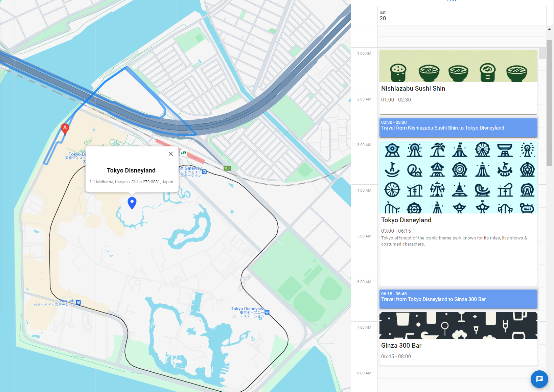Click the "Tokyo offshoot of the iconic theme park" description
Image resolution: width=554 pixels, height=392 pixels.
454,241
